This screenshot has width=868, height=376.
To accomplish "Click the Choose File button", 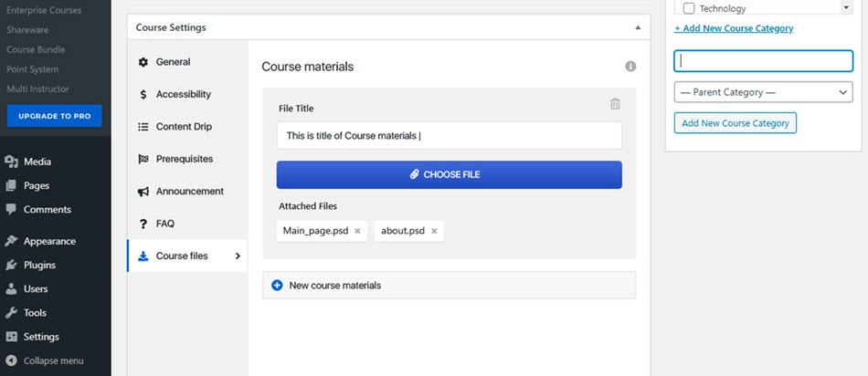I will coord(449,174).
